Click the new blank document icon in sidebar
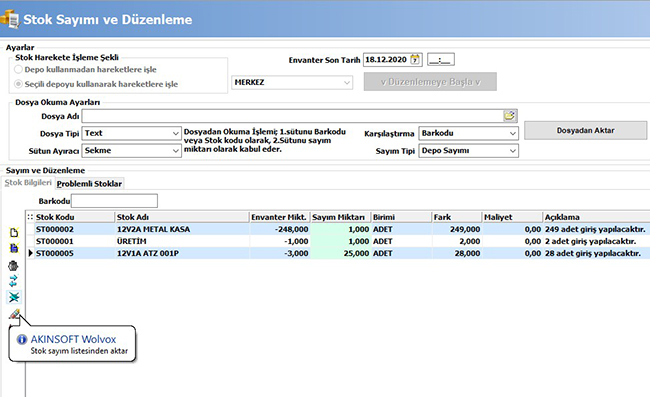The height and width of the screenshot is (397, 650). point(14,232)
